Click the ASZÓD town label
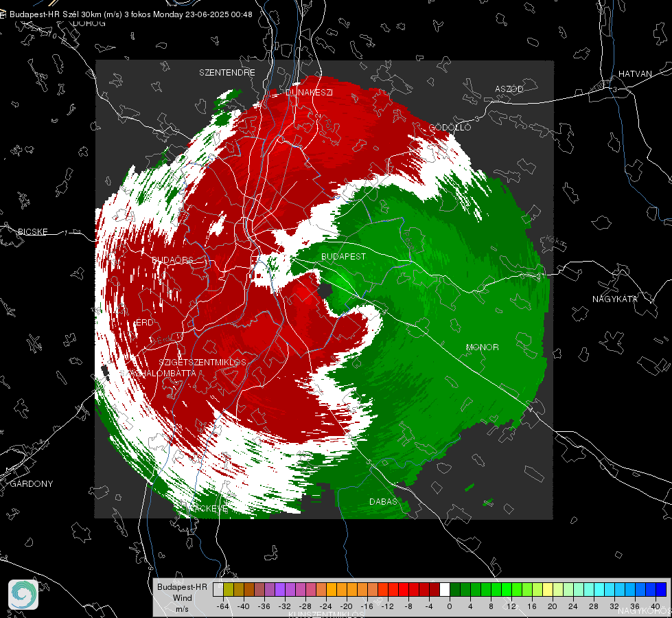 (509, 89)
